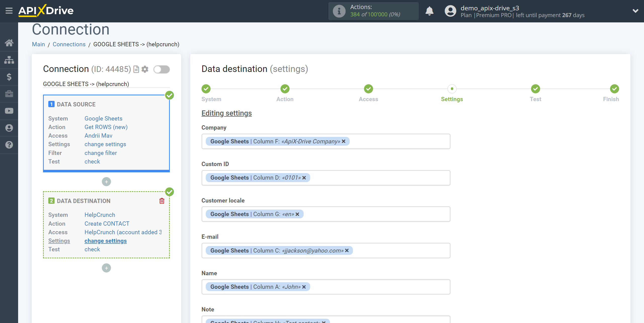
Task: Open connections sitemap icon in sidebar
Action: tap(9, 60)
